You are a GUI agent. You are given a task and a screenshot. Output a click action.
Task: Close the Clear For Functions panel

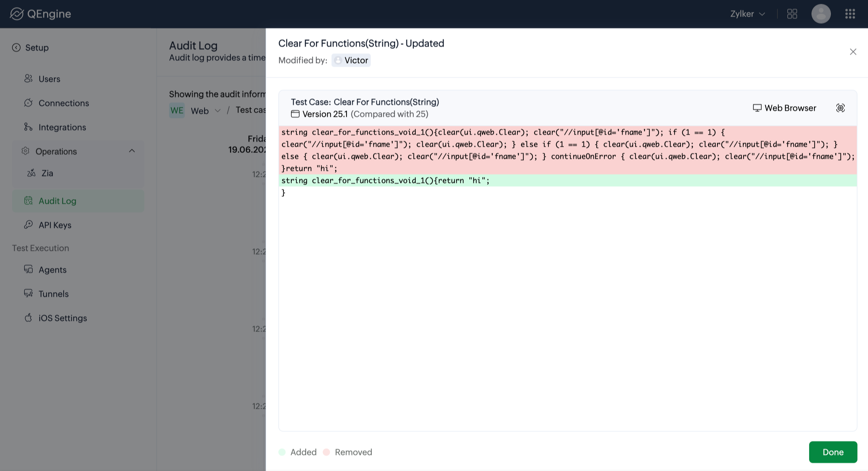coord(853,52)
